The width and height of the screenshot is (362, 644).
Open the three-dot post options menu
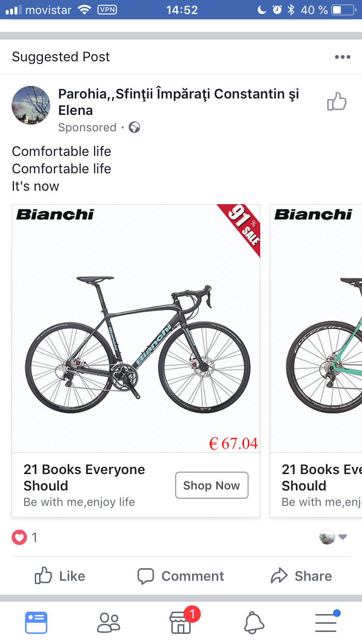point(342,57)
